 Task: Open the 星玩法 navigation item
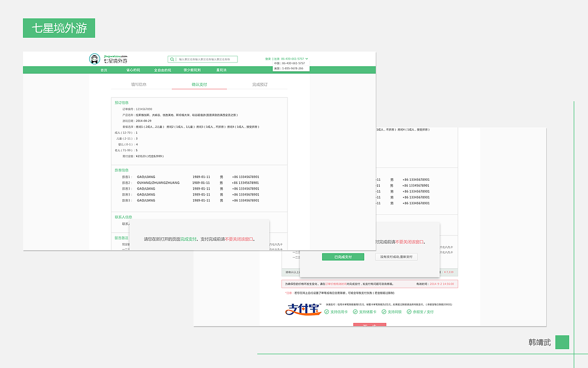221,70
